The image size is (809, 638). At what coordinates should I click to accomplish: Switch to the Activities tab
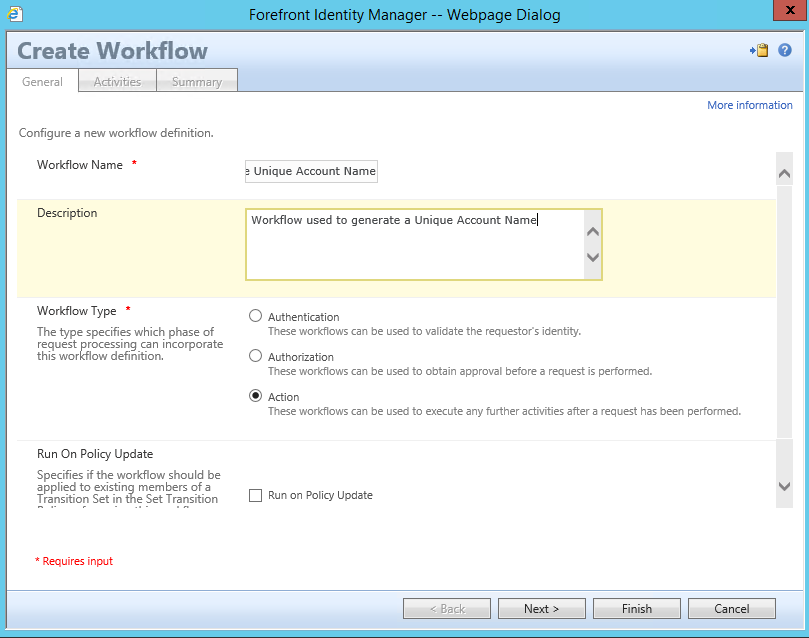point(117,81)
